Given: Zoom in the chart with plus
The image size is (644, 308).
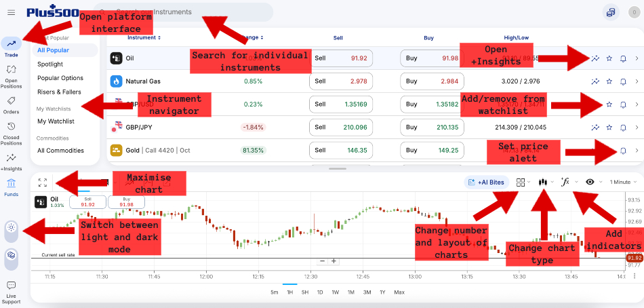Looking at the screenshot, I should [x=334, y=261].
